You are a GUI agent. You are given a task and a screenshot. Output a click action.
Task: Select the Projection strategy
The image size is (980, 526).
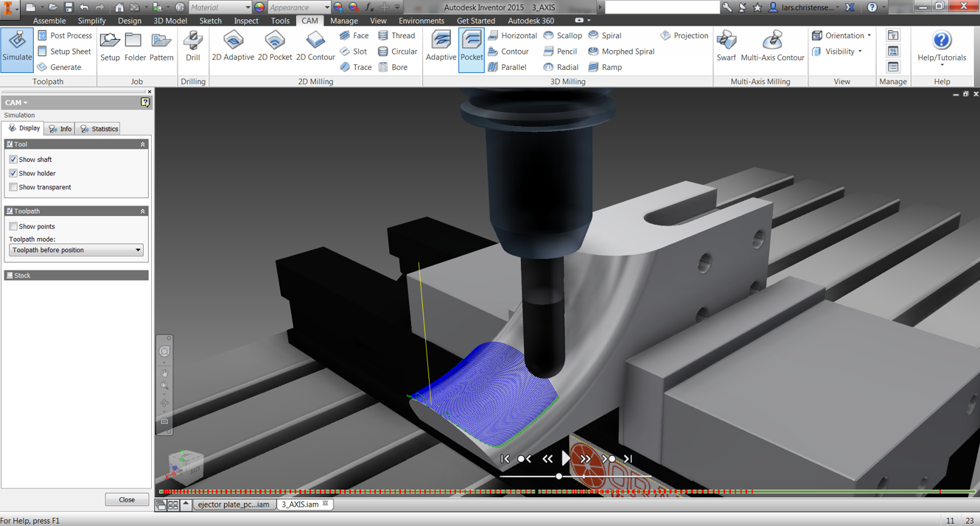click(x=684, y=35)
